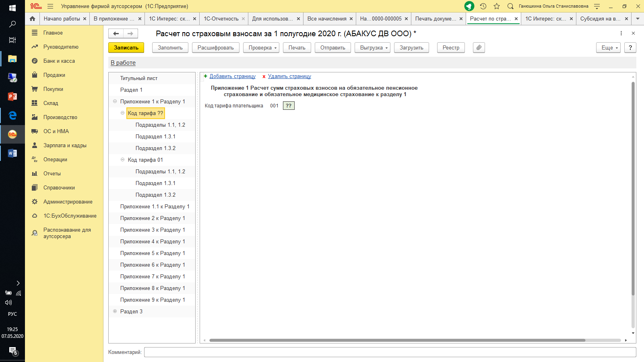Switch to the 1С-Отчетность tab
The height and width of the screenshot is (362, 644).
(x=221, y=19)
